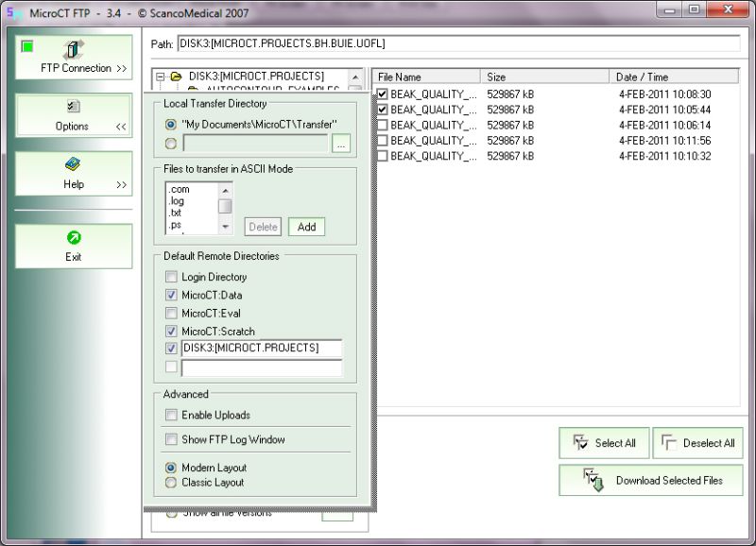Check Show FTP Log Window

click(x=171, y=439)
